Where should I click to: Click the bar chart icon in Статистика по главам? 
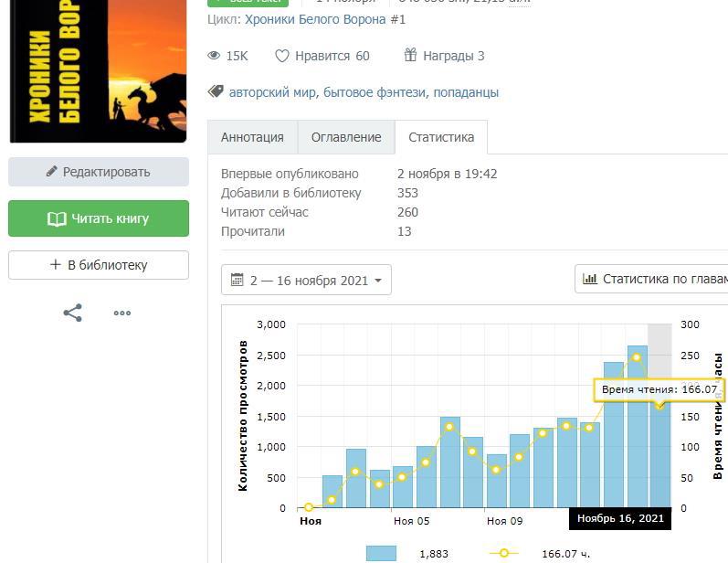[590, 279]
